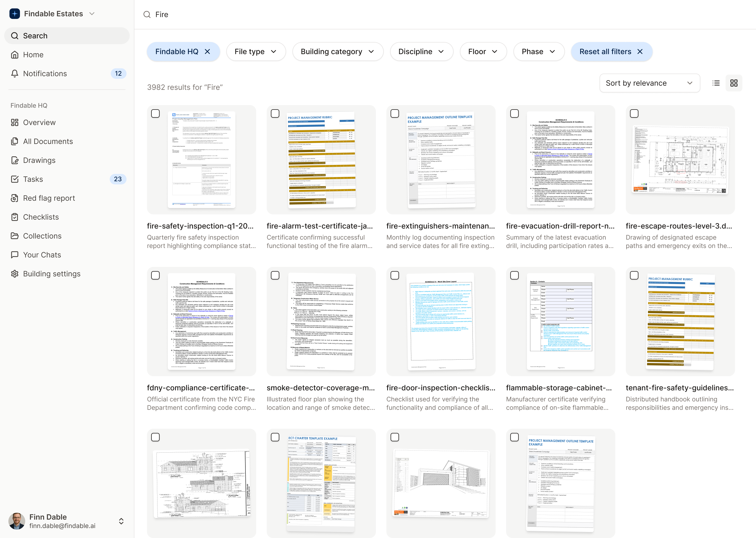The image size is (756, 538).
Task: Click the search magnifier icon in top bar
Action: click(147, 14)
